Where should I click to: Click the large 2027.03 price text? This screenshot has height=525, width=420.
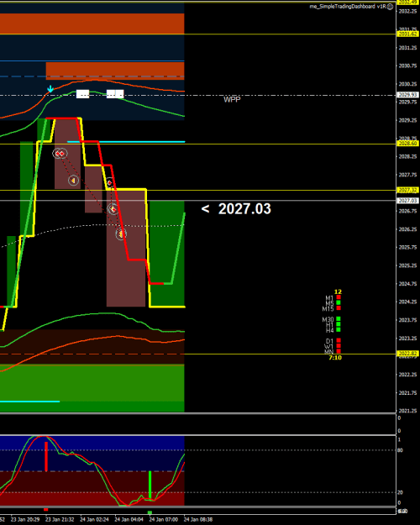tap(244, 209)
